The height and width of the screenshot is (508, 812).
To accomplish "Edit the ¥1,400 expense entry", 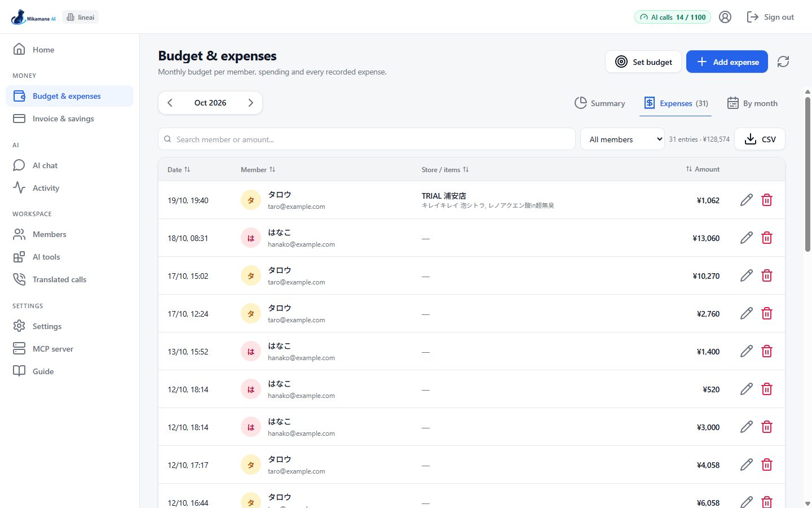I will (747, 351).
